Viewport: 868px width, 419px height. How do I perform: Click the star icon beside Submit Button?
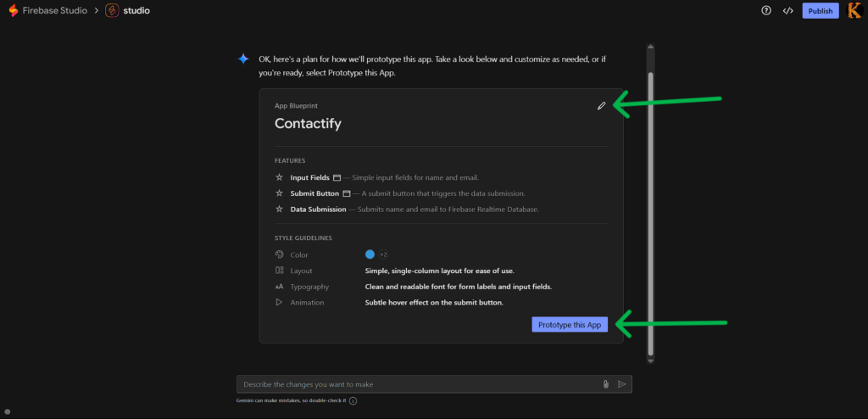tap(279, 193)
